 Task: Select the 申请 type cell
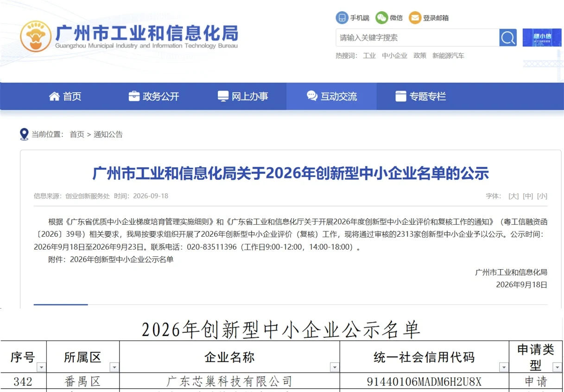coord(536,382)
